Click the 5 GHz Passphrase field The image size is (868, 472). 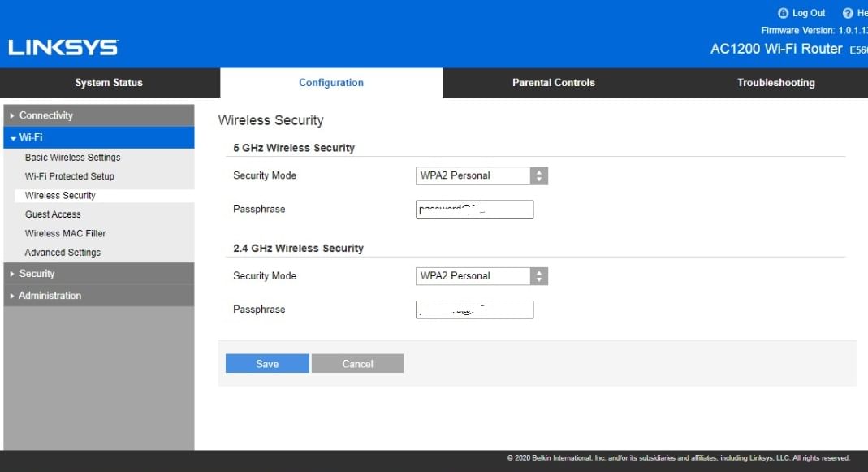tap(474, 210)
